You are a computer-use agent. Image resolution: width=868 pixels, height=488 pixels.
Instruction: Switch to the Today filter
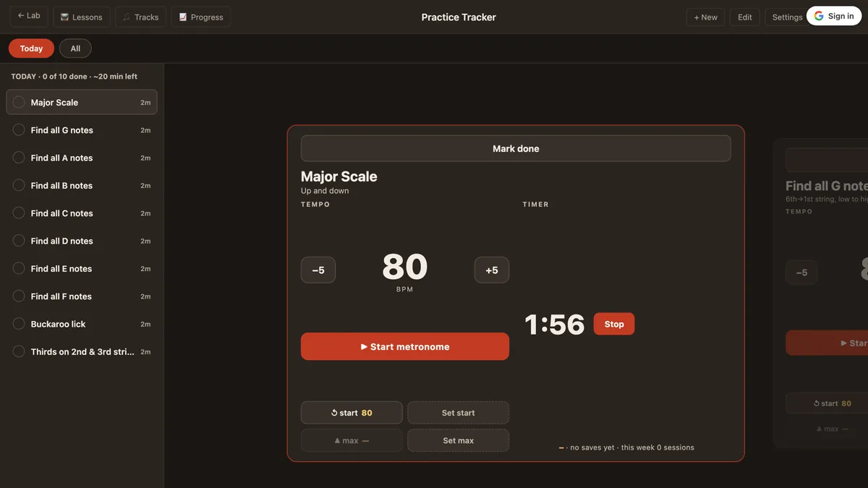tap(31, 48)
